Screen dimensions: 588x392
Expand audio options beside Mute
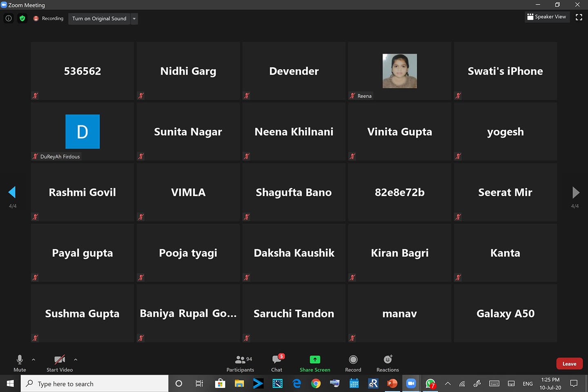click(33, 360)
